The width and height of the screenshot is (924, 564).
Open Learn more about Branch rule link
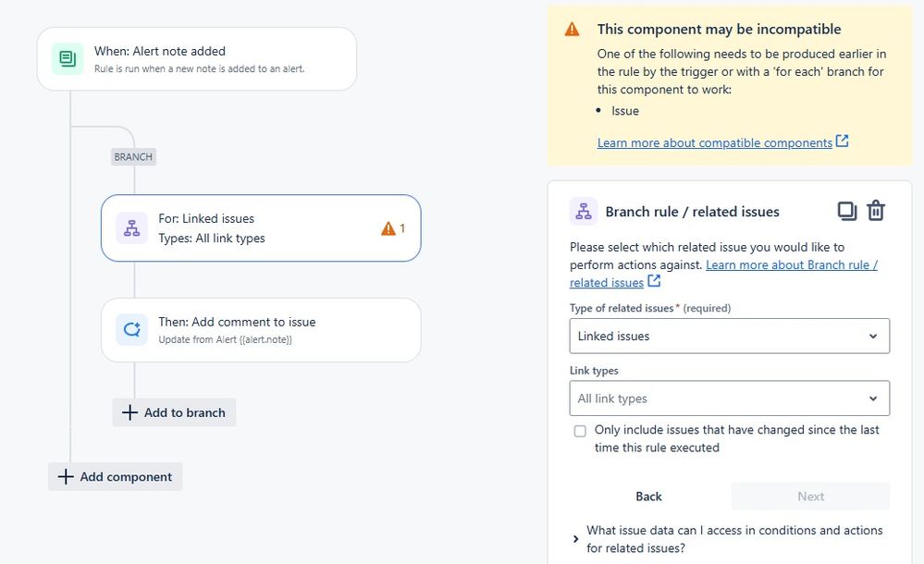click(791, 265)
